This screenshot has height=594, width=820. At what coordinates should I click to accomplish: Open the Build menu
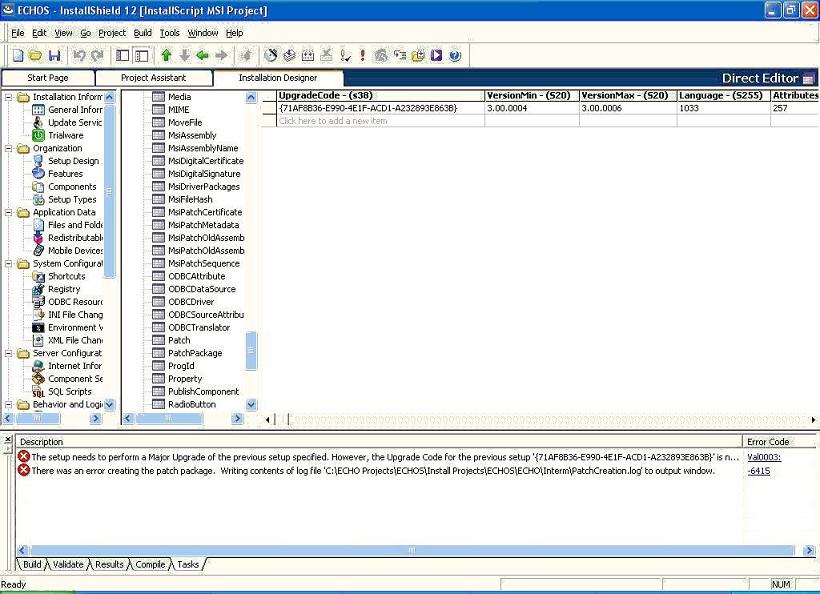143,33
